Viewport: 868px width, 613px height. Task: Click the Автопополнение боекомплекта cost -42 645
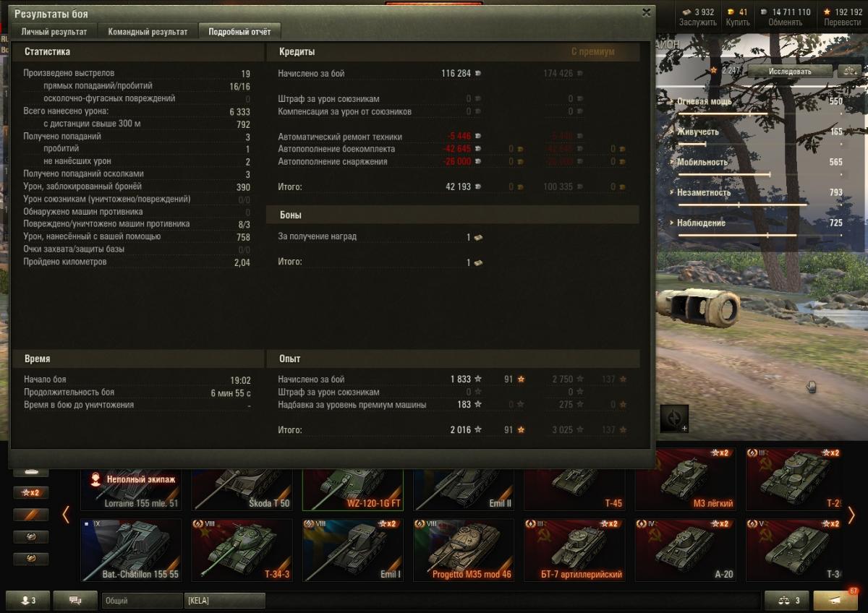pyautogui.click(x=457, y=149)
